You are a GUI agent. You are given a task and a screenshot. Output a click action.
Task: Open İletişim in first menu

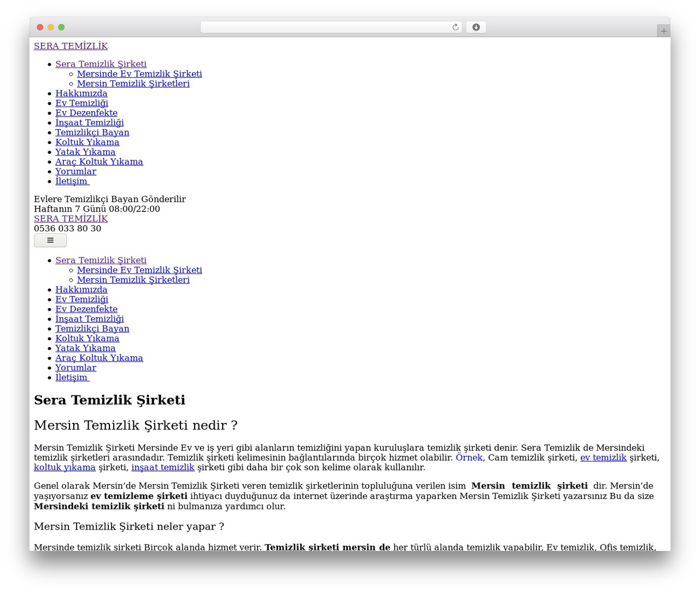click(x=72, y=182)
